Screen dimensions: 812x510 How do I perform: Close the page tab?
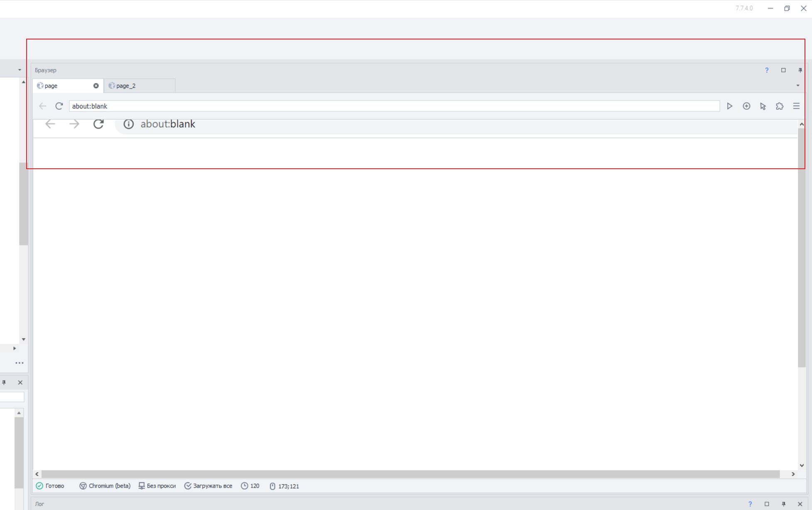pyautogui.click(x=96, y=86)
